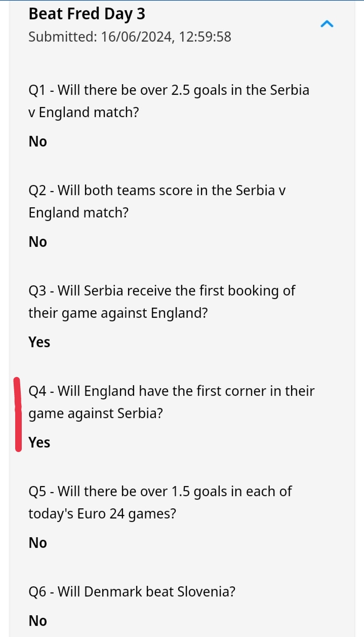Image resolution: width=364 pixels, height=637 pixels.
Task: Open Q3 Serbia first booking question
Action: tap(161, 302)
